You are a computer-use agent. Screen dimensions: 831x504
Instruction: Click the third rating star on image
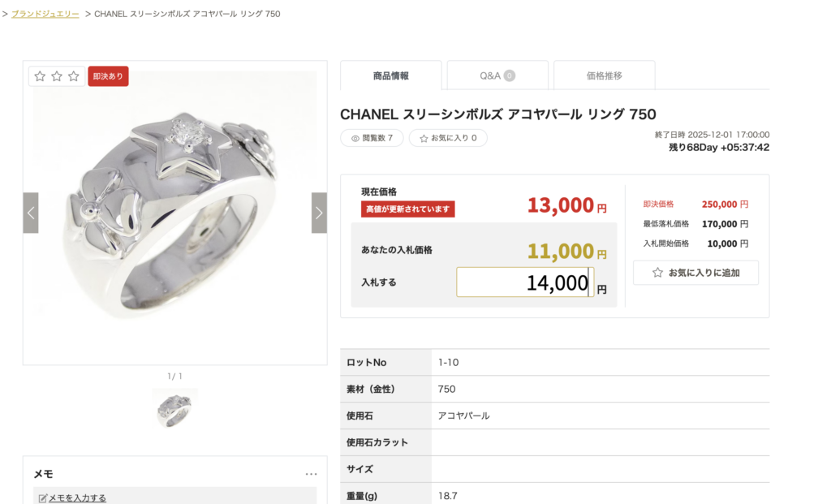click(74, 76)
